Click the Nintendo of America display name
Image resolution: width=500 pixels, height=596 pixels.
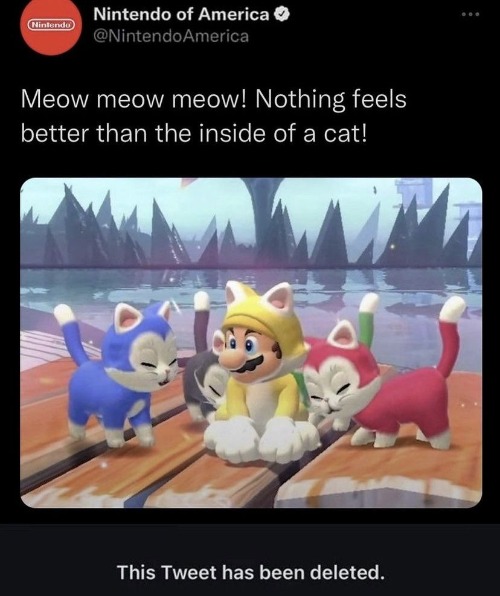coord(181,14)
